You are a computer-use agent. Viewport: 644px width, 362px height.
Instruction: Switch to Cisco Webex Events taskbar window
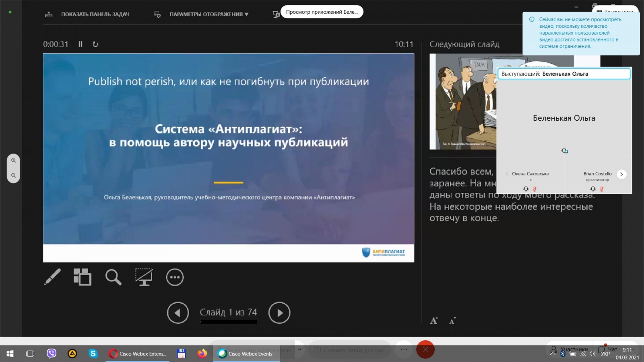click(246, 354)
